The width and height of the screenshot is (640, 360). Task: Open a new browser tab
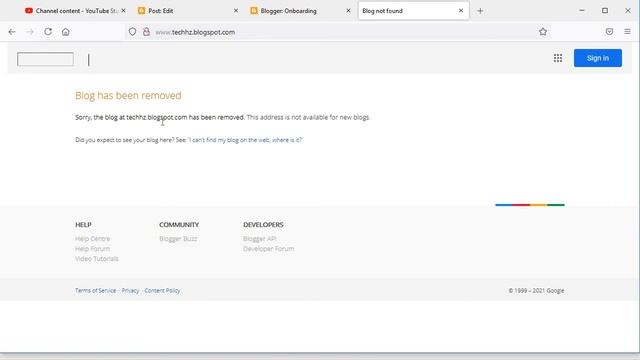point(480,11)
